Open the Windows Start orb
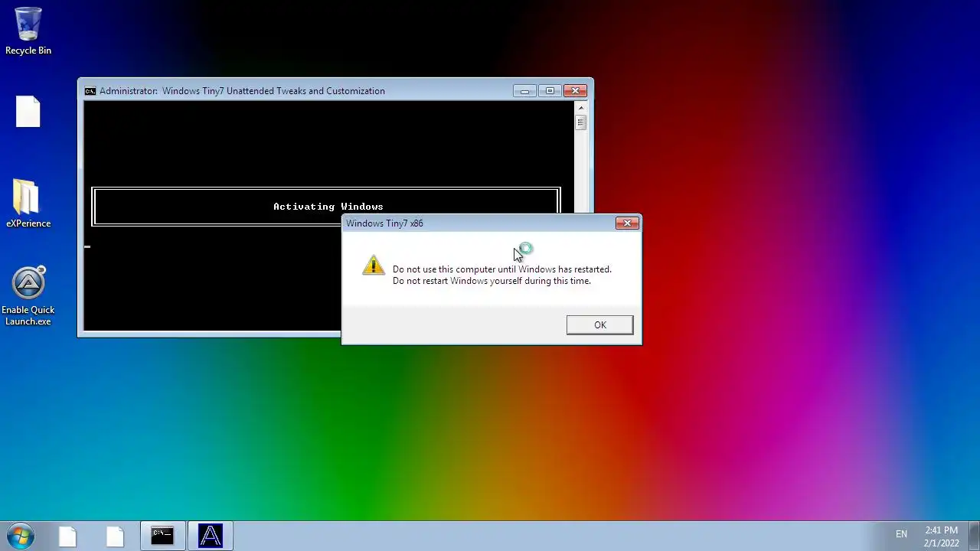 [21, 536]
